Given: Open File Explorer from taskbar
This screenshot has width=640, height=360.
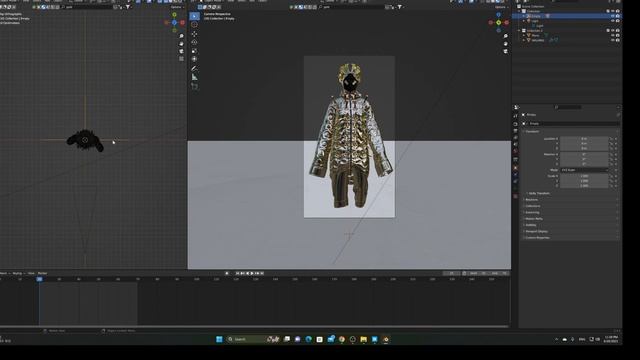Looking at the screenshot, I should pyautogui.click(x=363, y=339).
